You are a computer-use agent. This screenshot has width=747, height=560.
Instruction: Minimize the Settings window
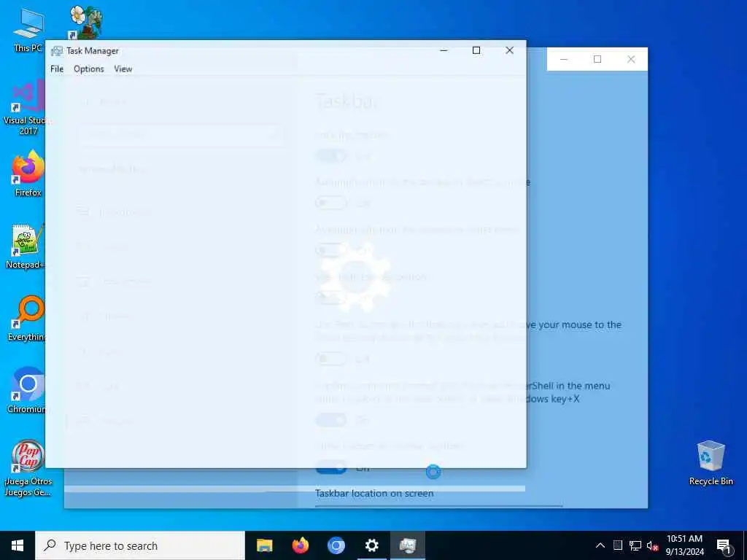(x=564, y=59)
